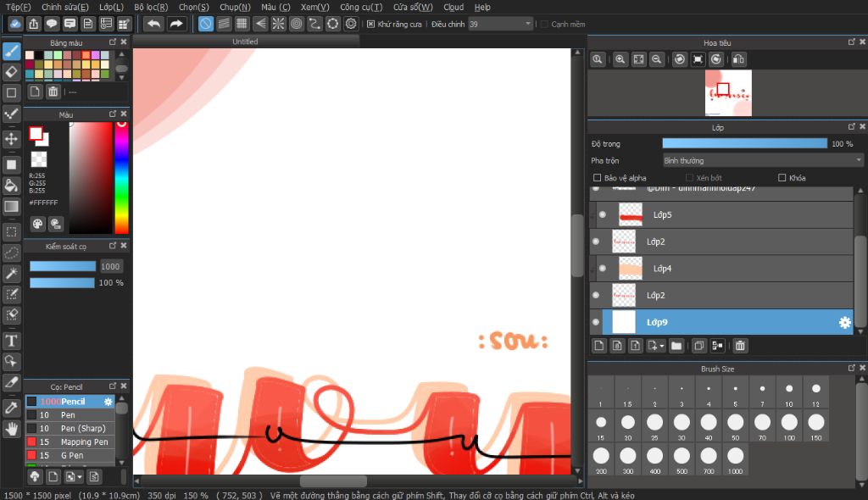Open the Điều chỉnh value dropdown

527,24
